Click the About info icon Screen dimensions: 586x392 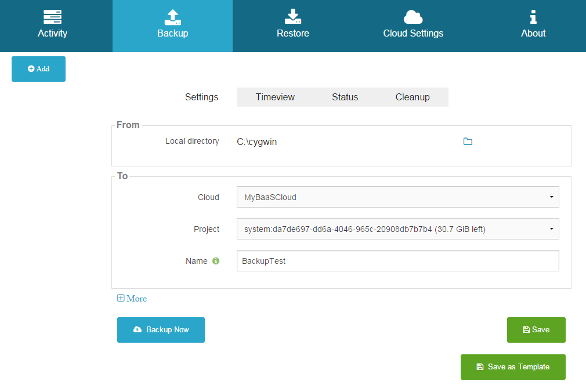(x=533, y=17)
